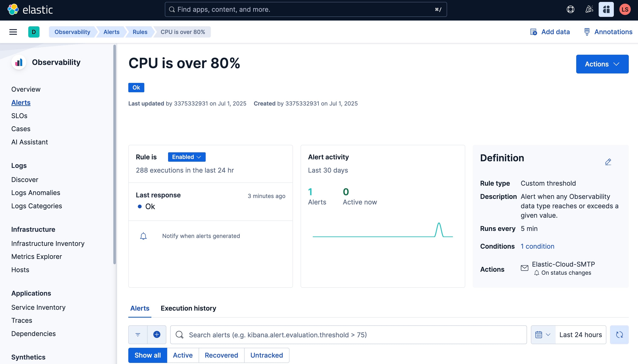Open the date picker calendar dropdown
Image resolution: width=638 pixels, height=364 pixels.
click(x=542, y=334)
